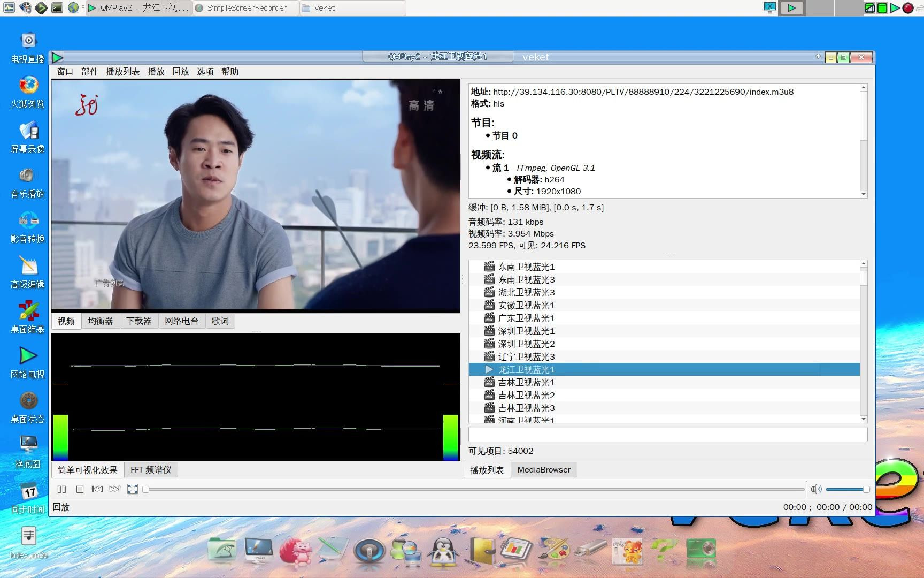The width and height of the screenshot is (924, 578).
Task: Open the 窗口 menu
Action: click(x=65, y=72)
